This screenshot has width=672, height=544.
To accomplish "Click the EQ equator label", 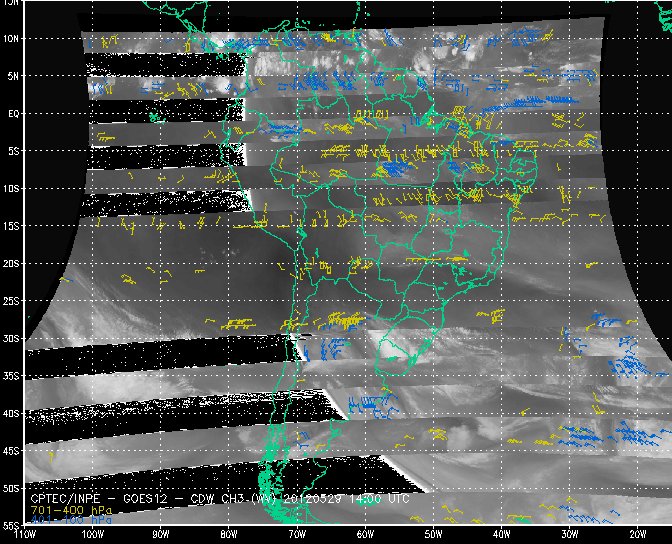I will point(13,114).
